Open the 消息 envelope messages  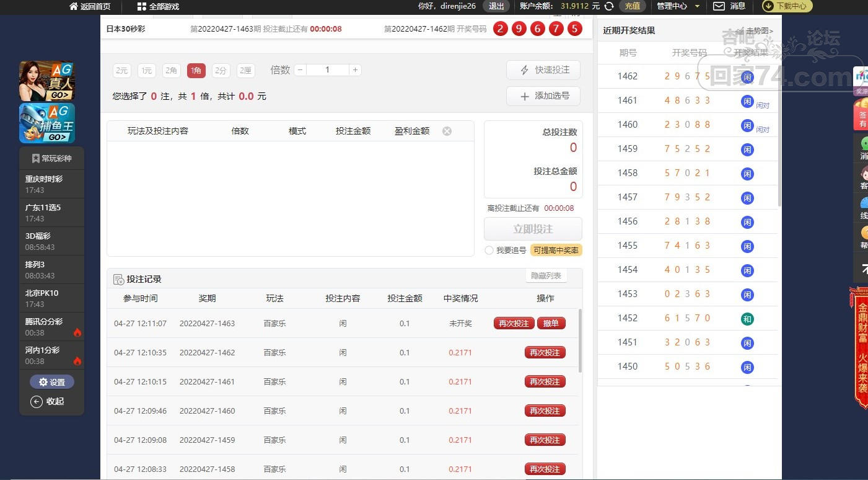(x=719, y=6)
